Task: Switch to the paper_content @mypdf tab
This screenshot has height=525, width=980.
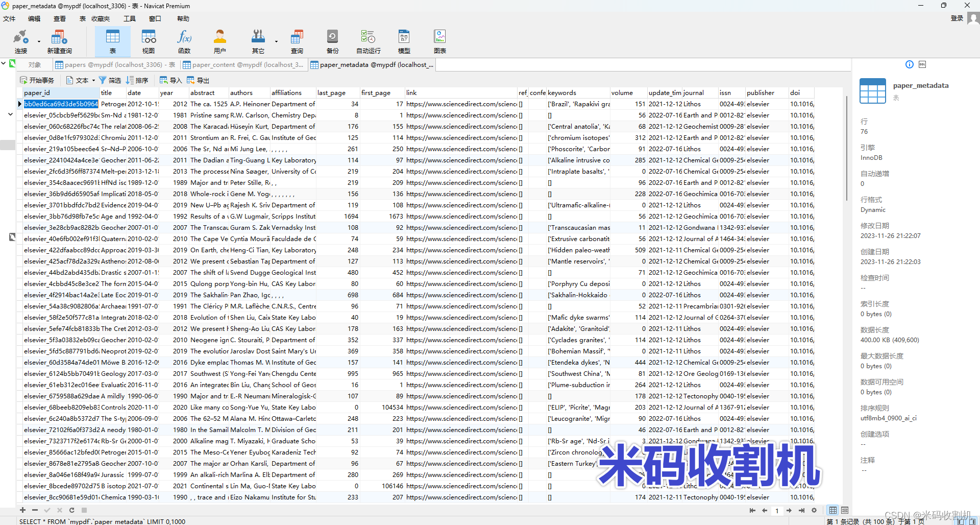Action: [243, 65]
